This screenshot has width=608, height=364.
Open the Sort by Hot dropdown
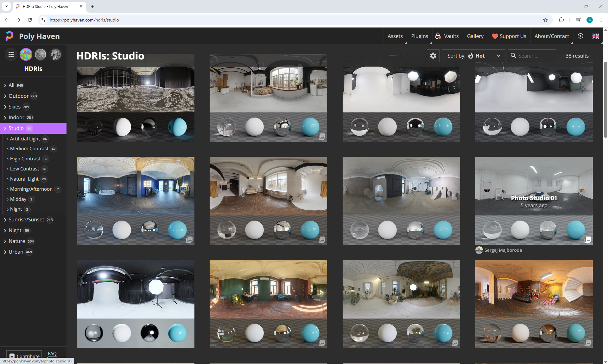pyautogui.click(x=473, y=56)
